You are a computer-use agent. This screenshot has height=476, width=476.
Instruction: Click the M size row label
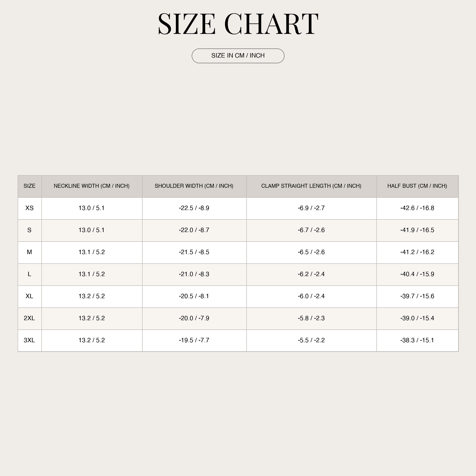[29, 252]
